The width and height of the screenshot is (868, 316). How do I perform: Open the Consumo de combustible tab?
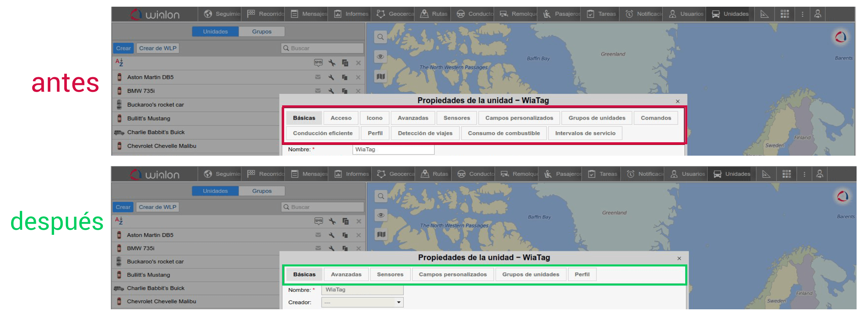click(504, 133)
